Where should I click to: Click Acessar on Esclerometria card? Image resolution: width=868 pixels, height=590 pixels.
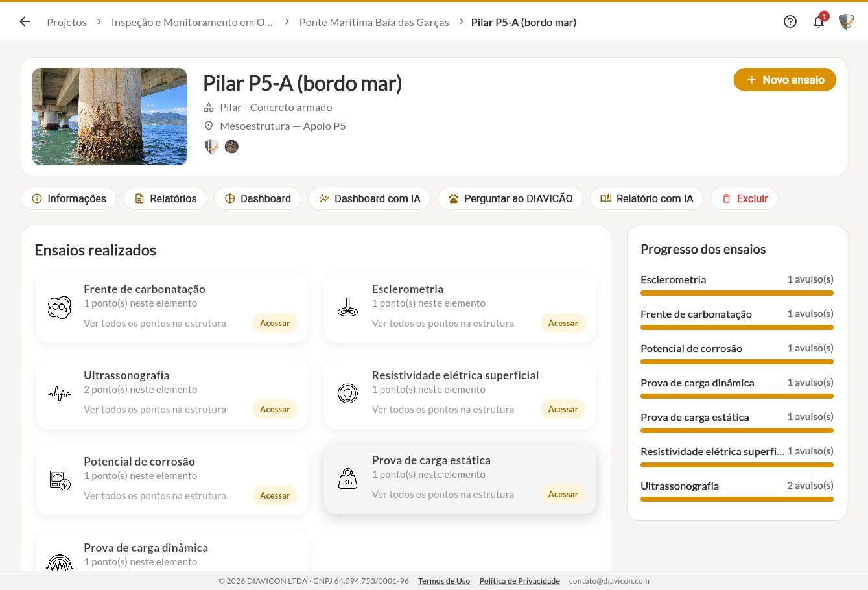(563, 323)
